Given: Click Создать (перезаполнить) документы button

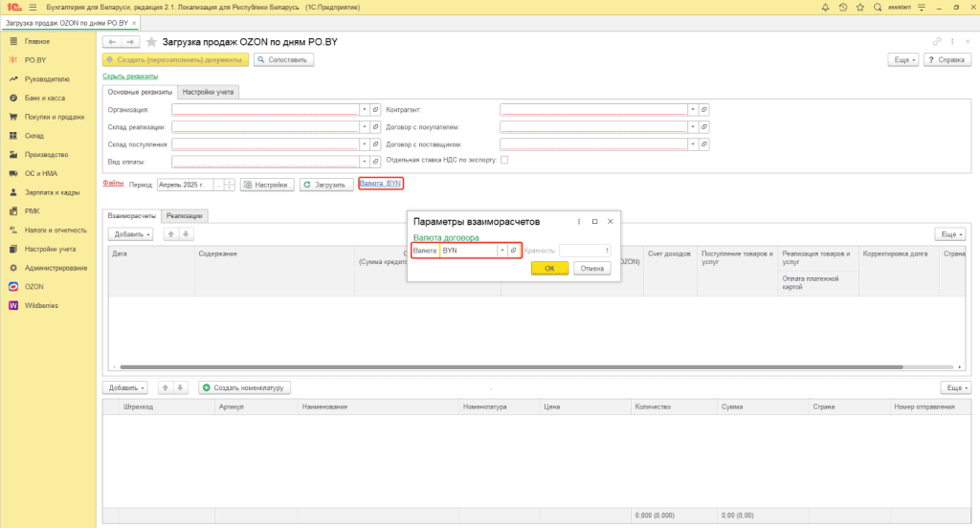Looking at the screenshot, I should pos(176,60).
